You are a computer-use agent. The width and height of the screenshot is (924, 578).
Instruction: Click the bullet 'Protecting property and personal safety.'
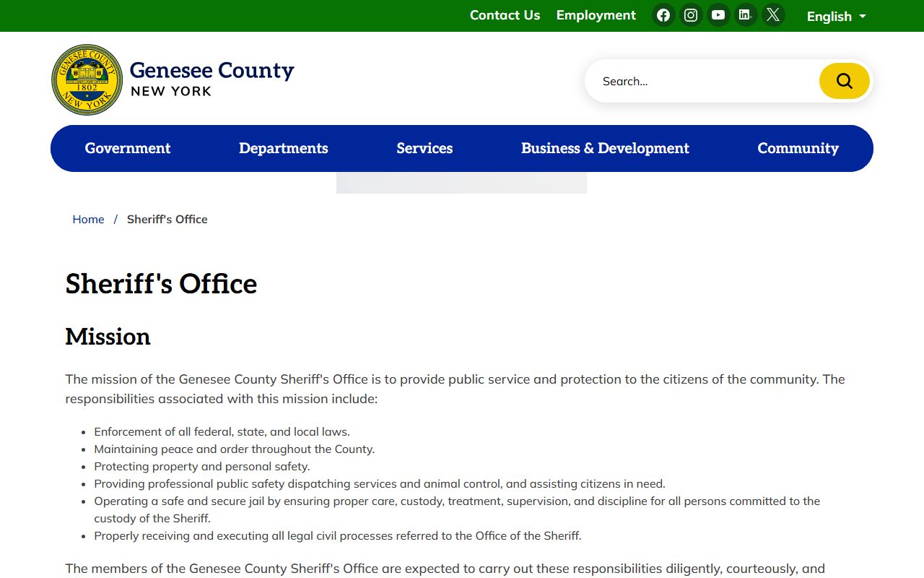point(201,466)
